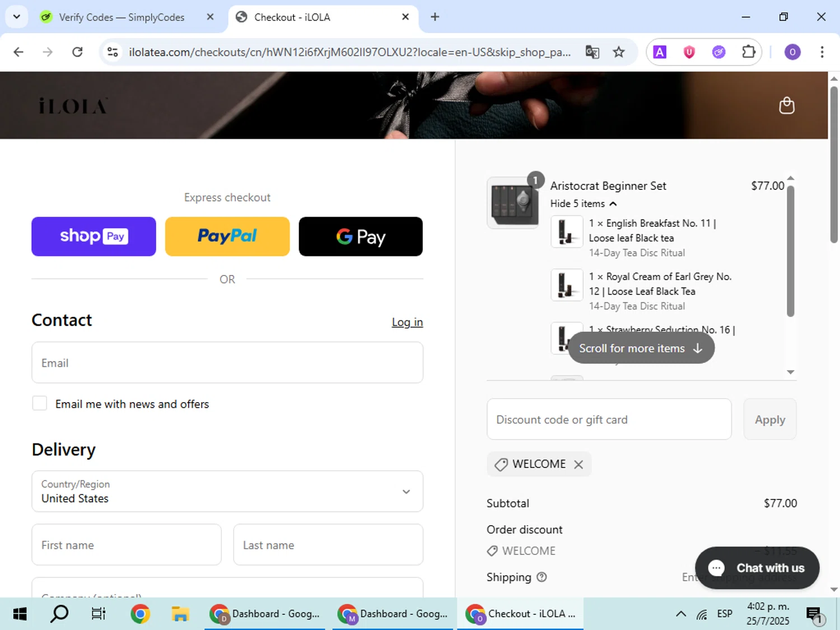Click the Aristocrat Beginner Set thumbnail

514,203
